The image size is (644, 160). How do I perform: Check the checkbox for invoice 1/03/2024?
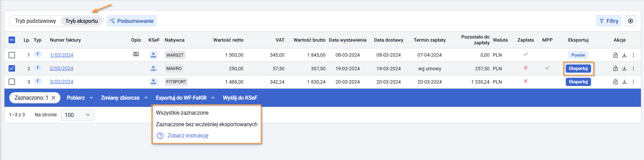(12, 55)
